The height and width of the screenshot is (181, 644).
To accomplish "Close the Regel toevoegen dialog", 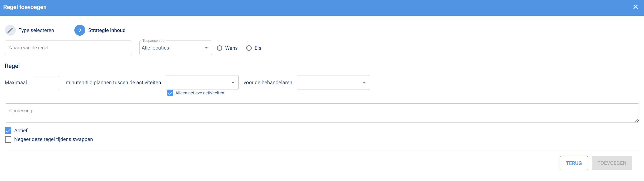I will click(635, 7).
